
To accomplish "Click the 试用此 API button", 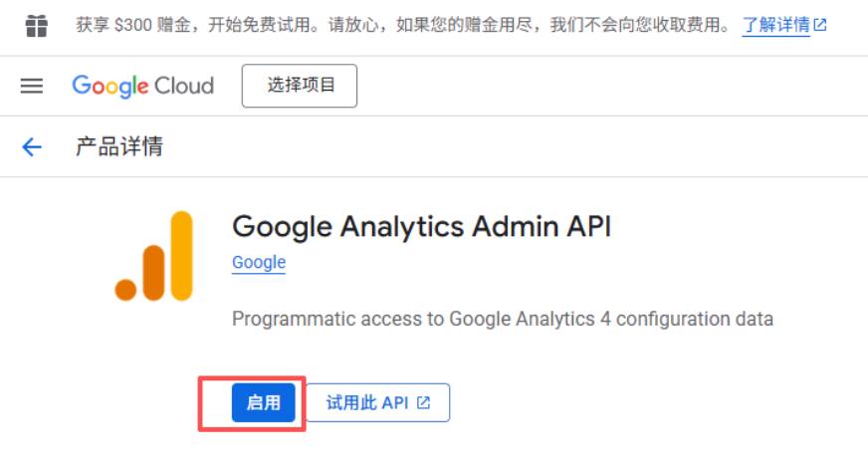I will 378,402.
